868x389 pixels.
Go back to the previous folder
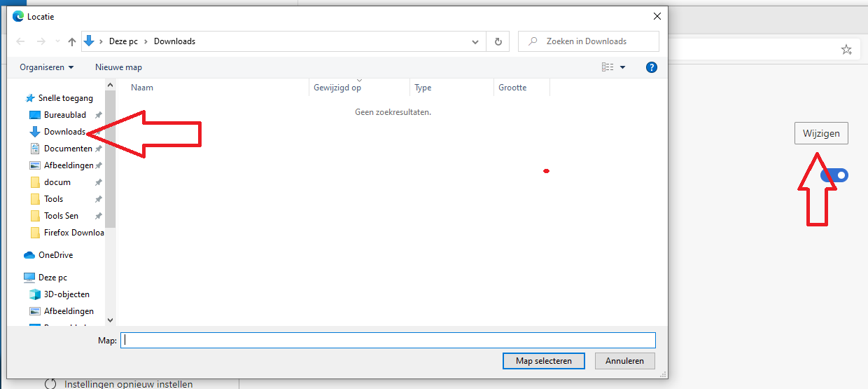coord(20,41)
